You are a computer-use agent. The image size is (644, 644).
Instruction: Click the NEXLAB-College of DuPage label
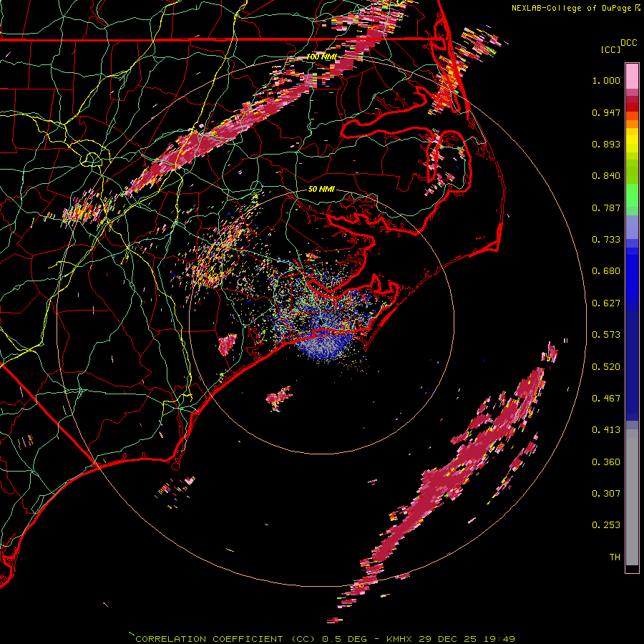572,8
